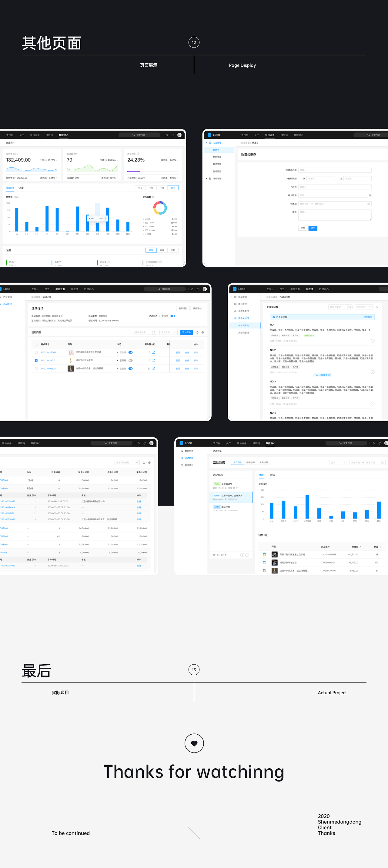Expand 活动管理 in the coupon window sidebar
Viewport: 388px width, 868px height.
pyautogui.click(x=207, y=179)
